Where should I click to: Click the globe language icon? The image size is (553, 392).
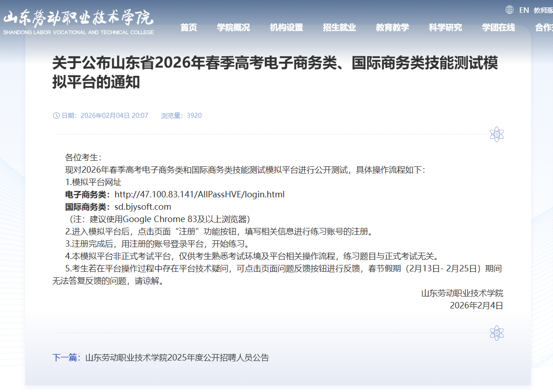[510, 10]
